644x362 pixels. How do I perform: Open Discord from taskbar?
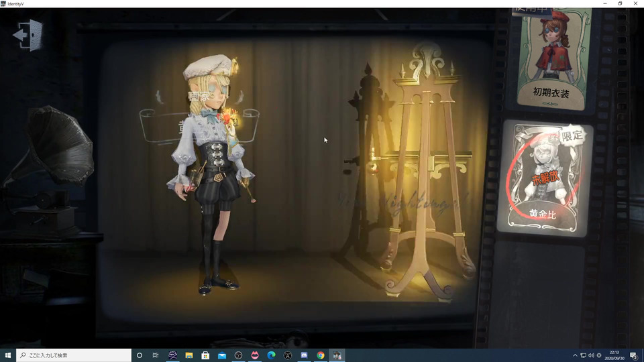304,355
